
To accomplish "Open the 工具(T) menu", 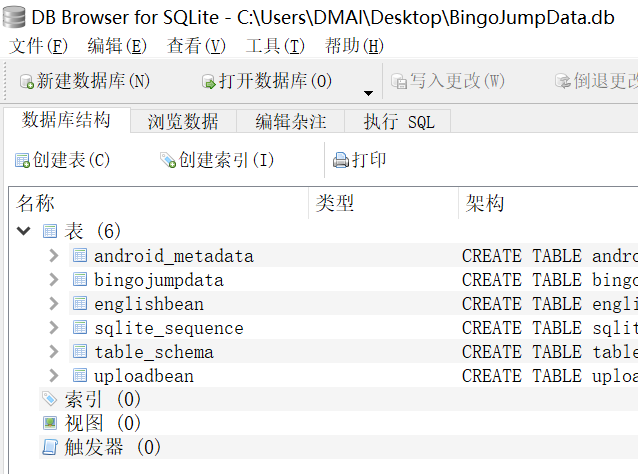I will click(275, 46).
